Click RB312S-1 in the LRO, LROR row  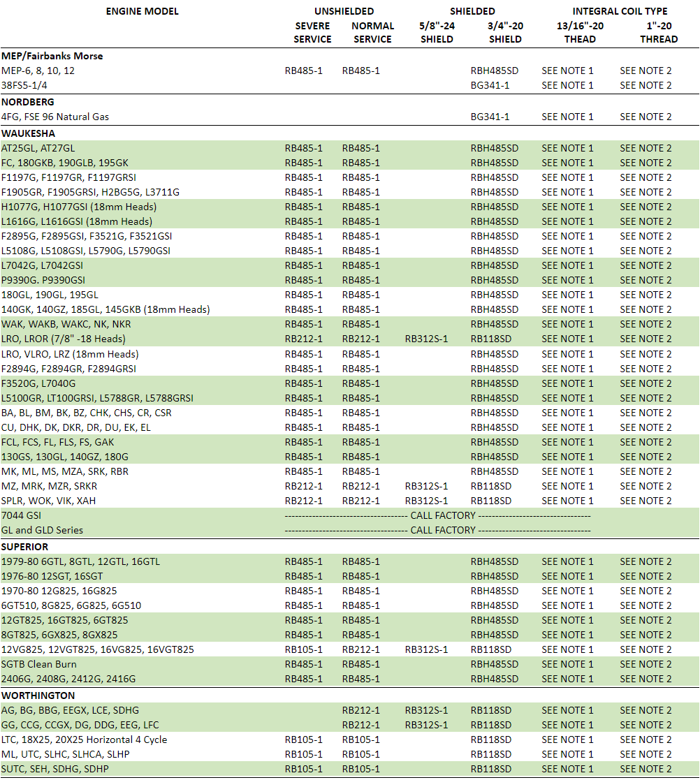pos(426,339)
